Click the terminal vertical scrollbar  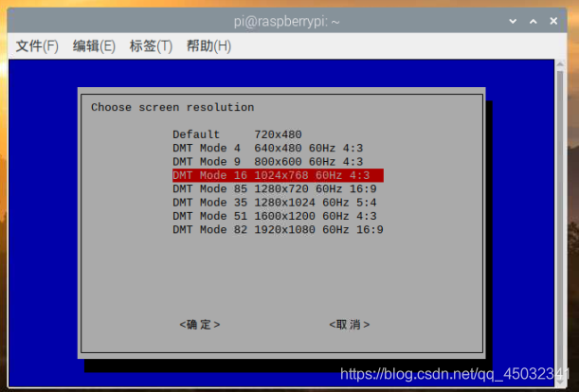pos(560,225)
